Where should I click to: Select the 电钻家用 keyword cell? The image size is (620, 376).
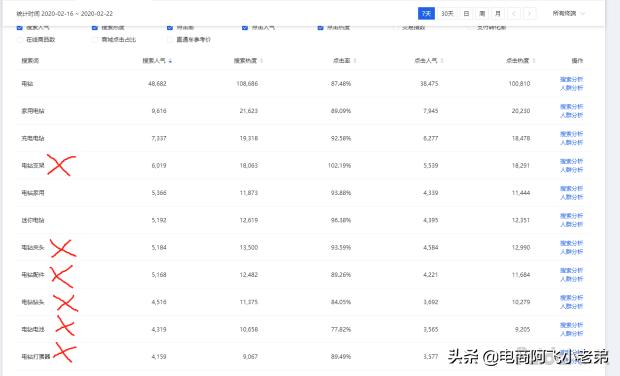tap(33, 193)
